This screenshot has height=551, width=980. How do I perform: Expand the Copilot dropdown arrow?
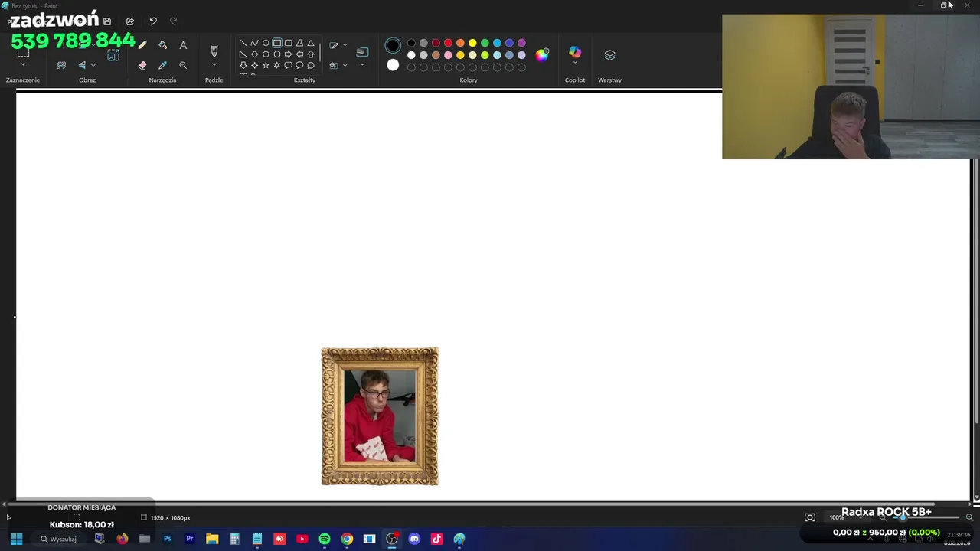[575, 63]
